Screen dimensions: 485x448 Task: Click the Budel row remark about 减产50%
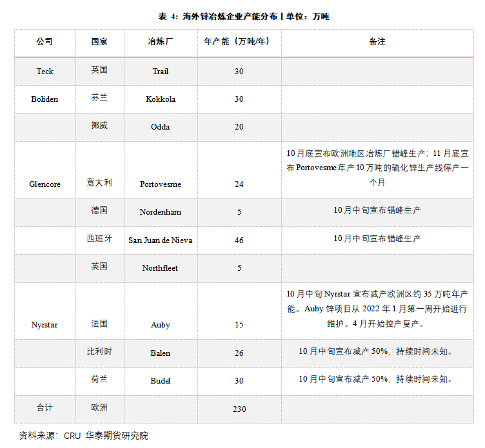point(377,380)
